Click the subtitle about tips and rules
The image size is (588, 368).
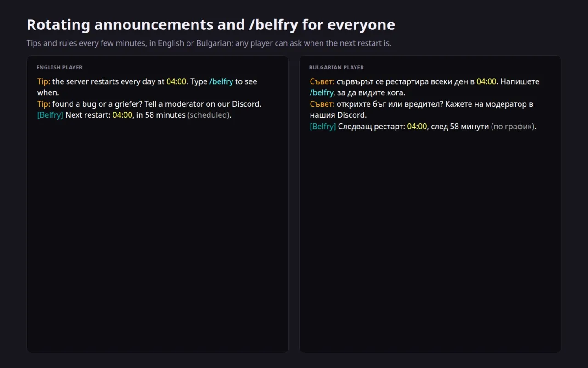click(x=209, y=44)
